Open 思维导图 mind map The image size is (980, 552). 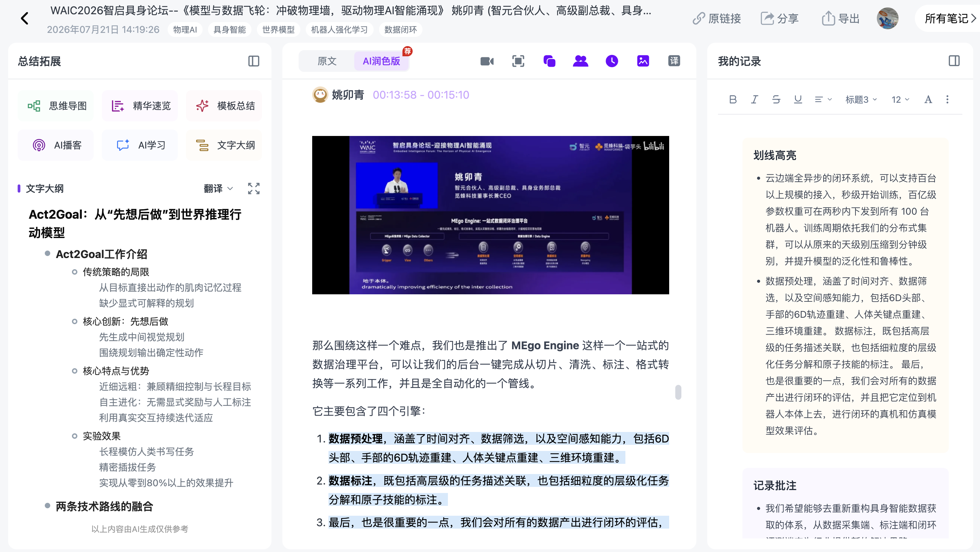56,106
